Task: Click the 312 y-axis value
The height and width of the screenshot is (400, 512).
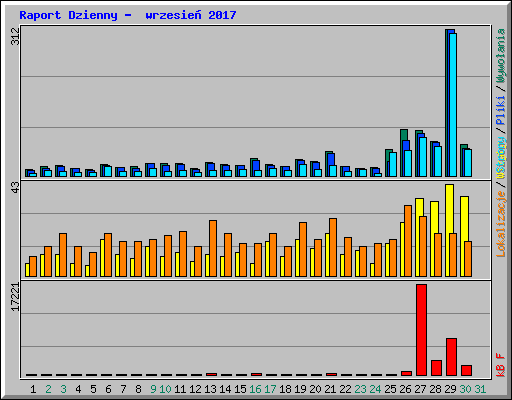Action: pos(15,36)
